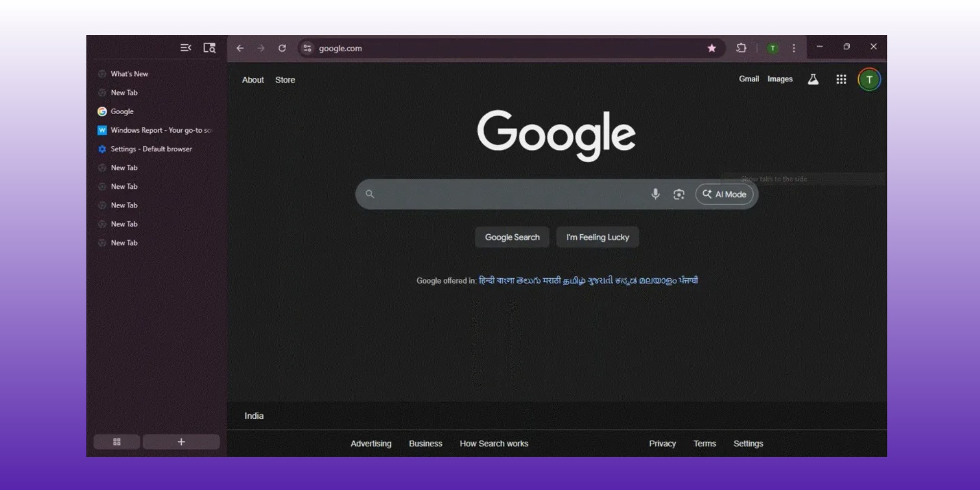
Task: Open the Extensions puzzle icon
Action: (x=741, y=48)
